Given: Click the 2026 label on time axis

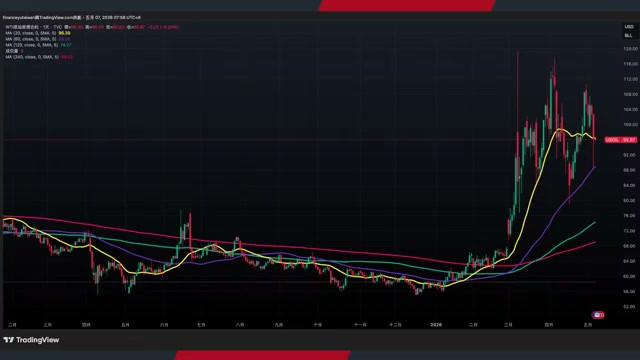Looking at the screenshot, I should 436,325.
